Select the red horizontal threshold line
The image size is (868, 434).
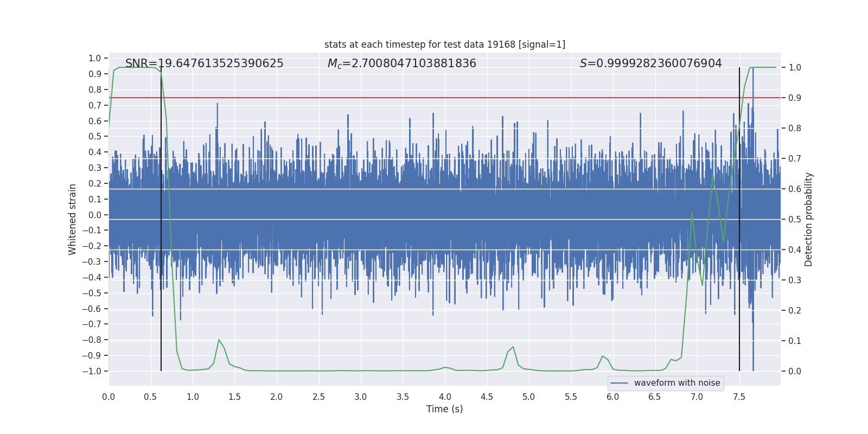pos(434,98)
